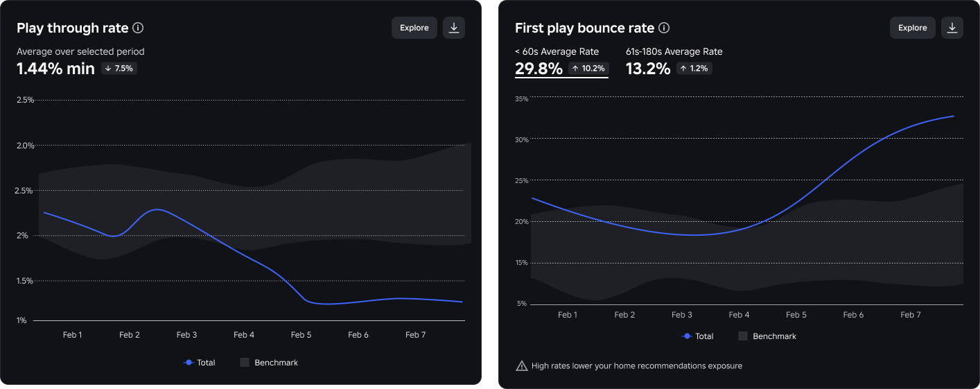
Task: Open Explore for Play through rate
Action: (x=414, y=28)
